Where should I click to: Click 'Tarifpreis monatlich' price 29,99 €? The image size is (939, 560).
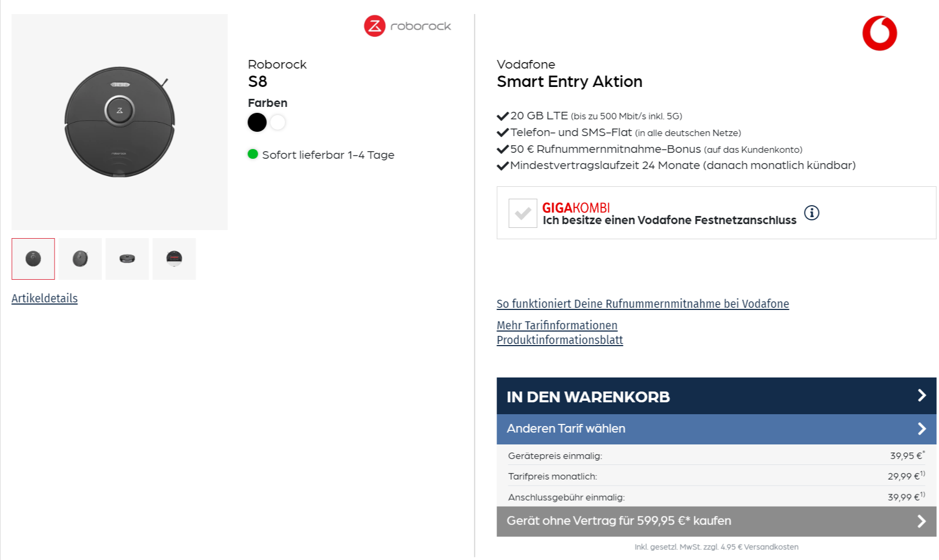[x=906, y=476]
